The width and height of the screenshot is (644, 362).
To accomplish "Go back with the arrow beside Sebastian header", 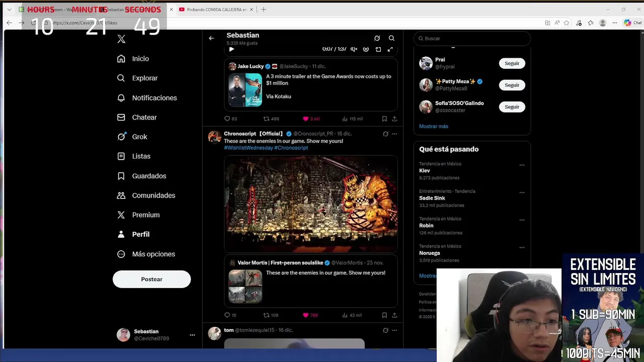I will click(x=211, y=38).
